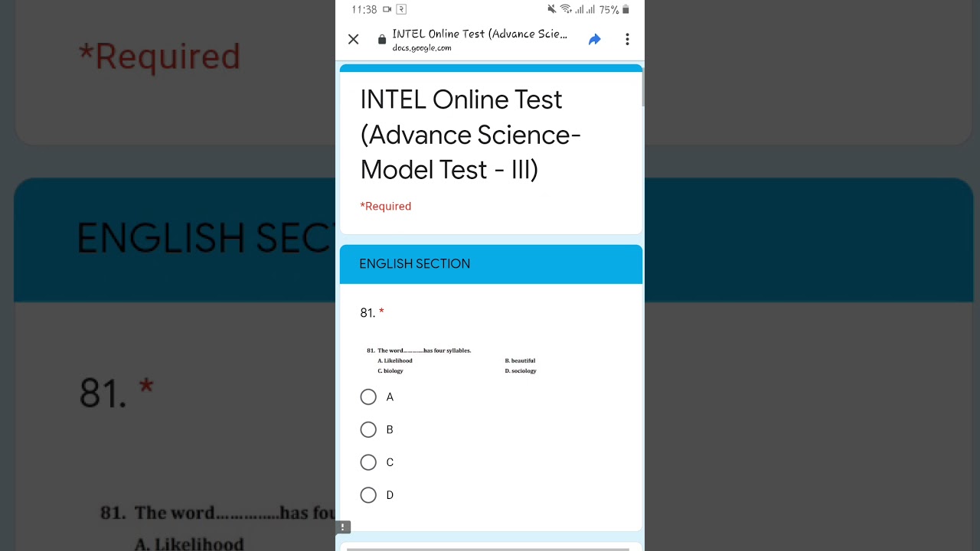The image size is (980, 551).
Task: Select radio option B for question 81
Action: pyautogui.click(x=368, y=430)
